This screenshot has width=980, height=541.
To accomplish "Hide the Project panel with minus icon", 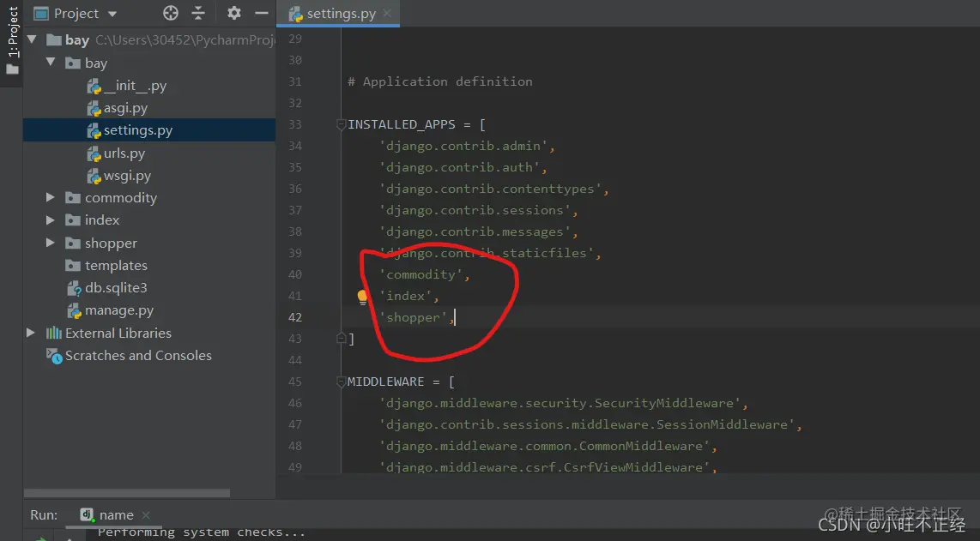I will 262,13.
